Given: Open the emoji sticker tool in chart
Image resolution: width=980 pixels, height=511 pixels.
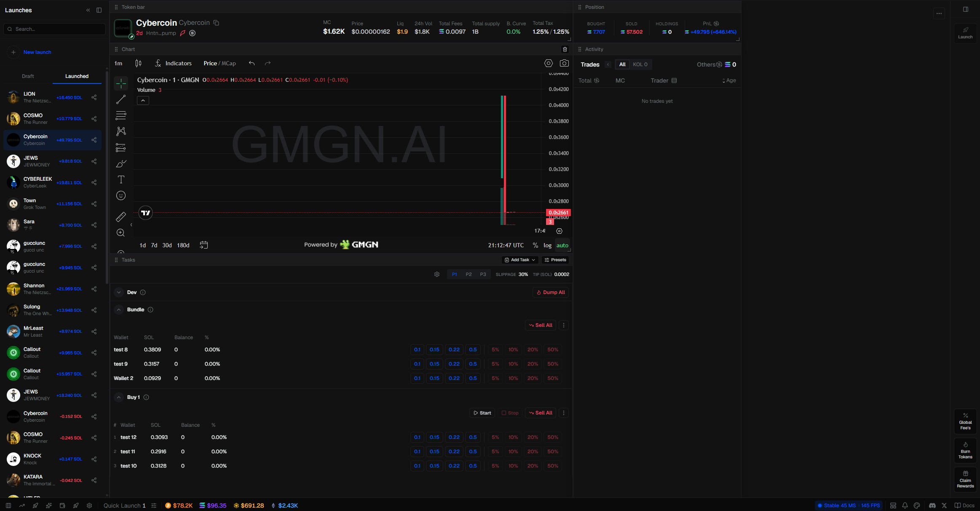Looking at the screenshot, I should pyautogui.click(x=121, y=195).
